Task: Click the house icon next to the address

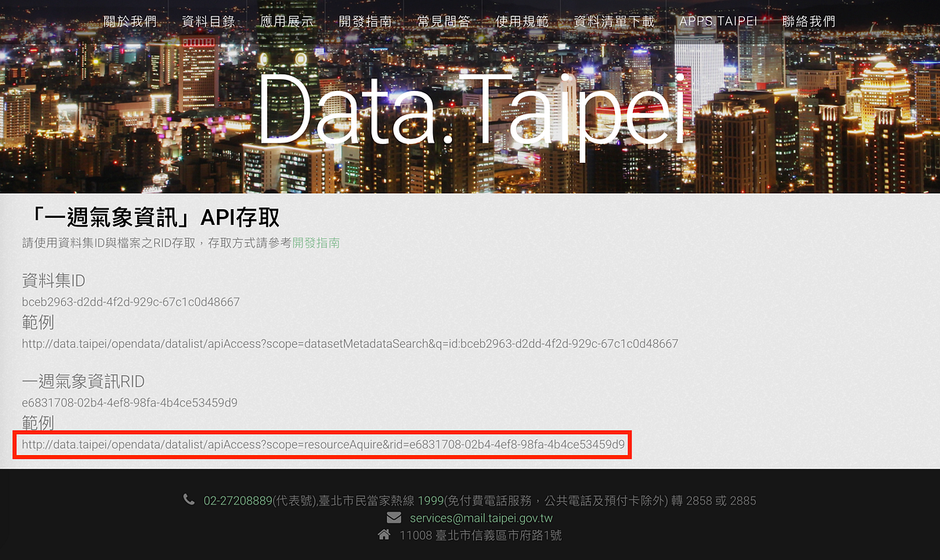Action: point(383,536)
